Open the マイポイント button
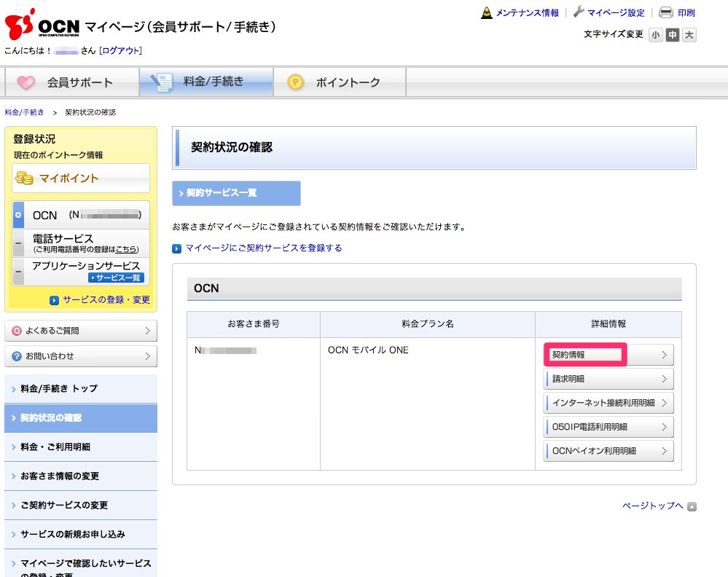The width and height of the screenshot is (728, 577). pyautogui.click(x=81, y=178)
